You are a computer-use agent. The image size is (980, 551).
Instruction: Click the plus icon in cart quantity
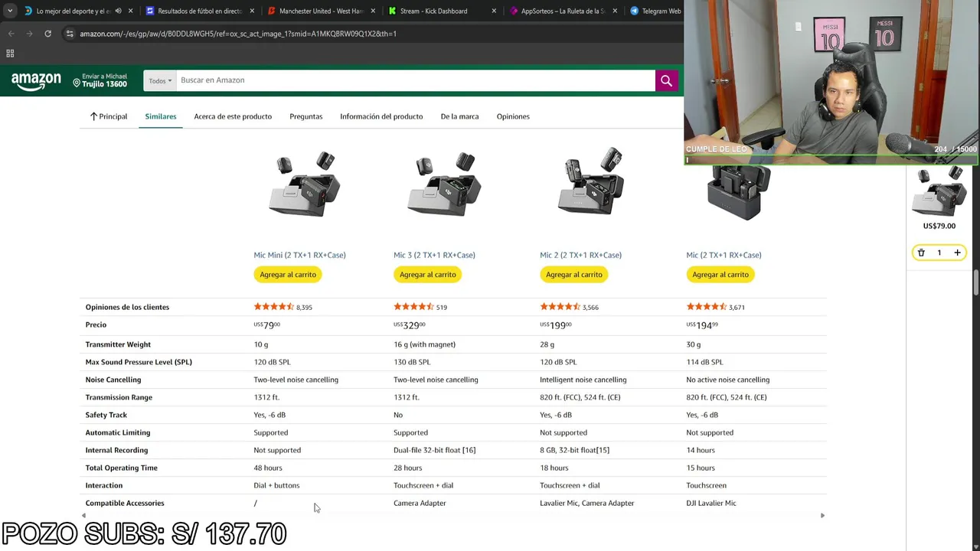pos(957,253)
